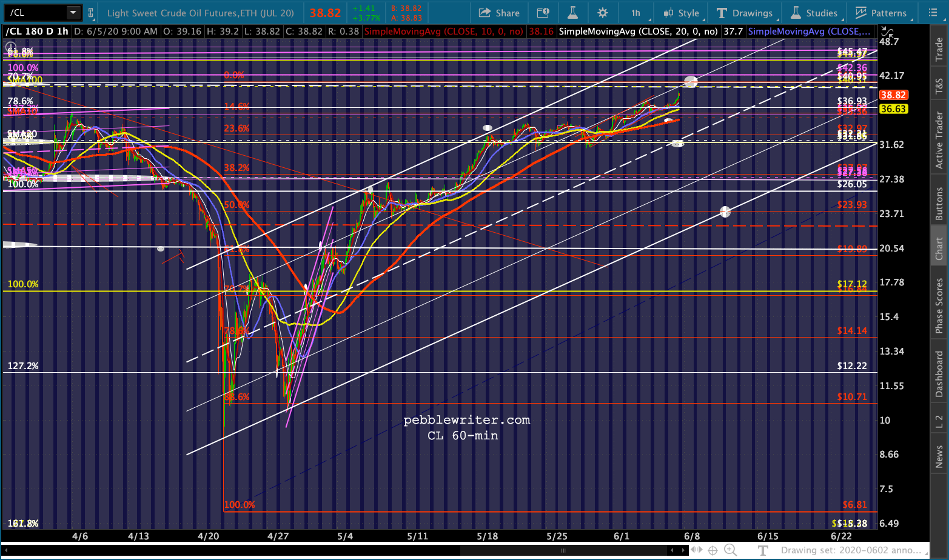949x560 pixels.
Task: Select the text drawing tool T icon
Action: click(x=763, y=550)
